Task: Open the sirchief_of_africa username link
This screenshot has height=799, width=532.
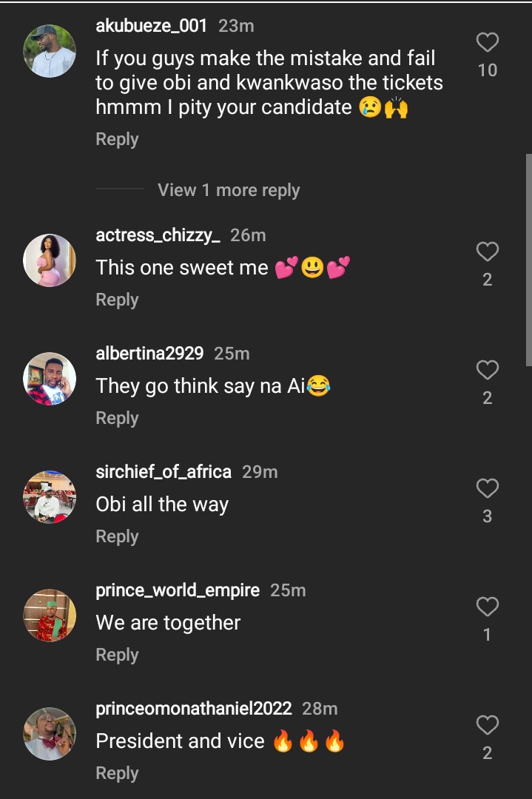Action: [x=164, y=472]
